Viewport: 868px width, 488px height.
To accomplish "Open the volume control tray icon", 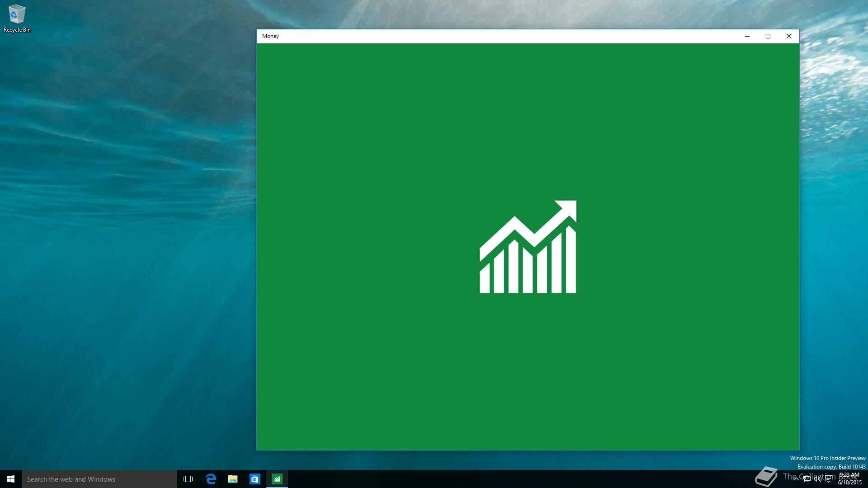I will pos(818,479).
